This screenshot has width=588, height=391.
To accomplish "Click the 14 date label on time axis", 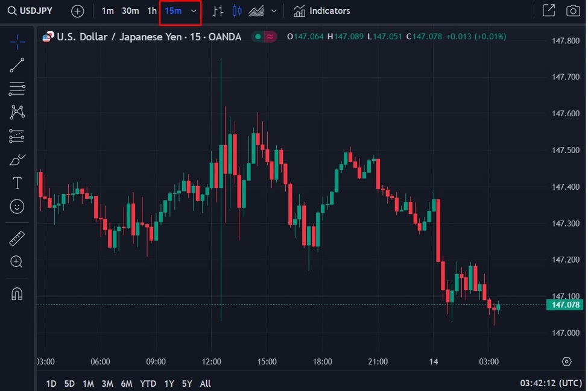I will [x=434, y=362].
